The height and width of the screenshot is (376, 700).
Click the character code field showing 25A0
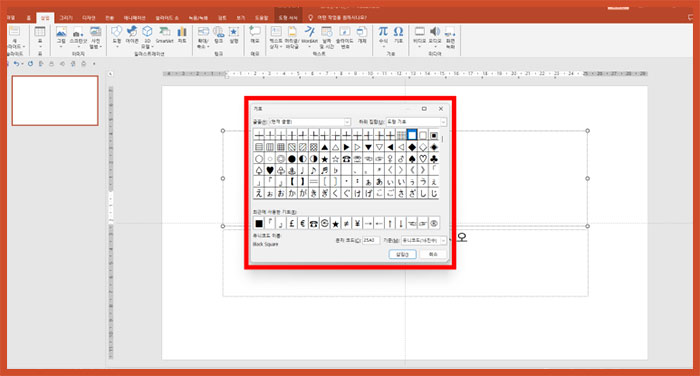click(x=371, y=240)
